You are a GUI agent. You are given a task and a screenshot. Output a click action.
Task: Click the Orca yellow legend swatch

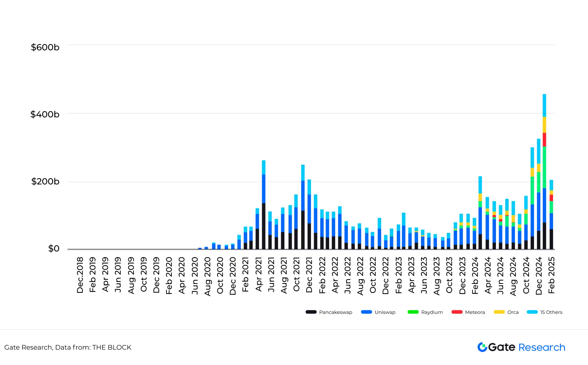point(499,312)
